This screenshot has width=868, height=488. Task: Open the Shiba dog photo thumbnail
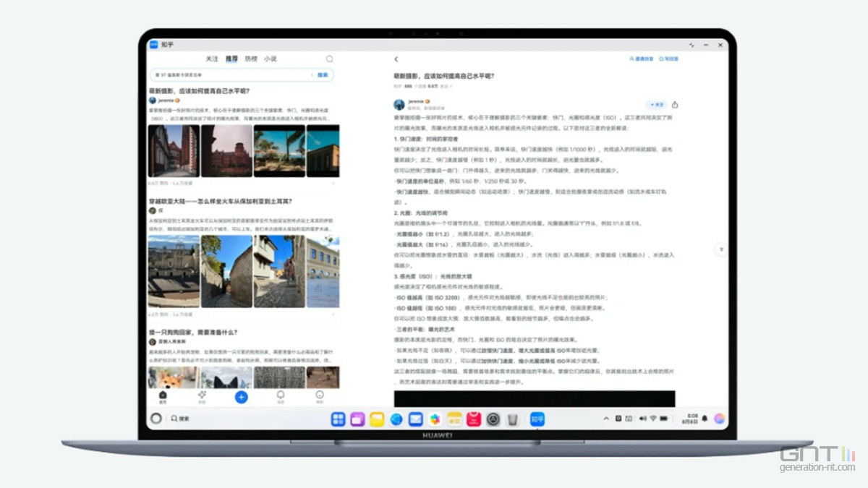click(174, 377)
